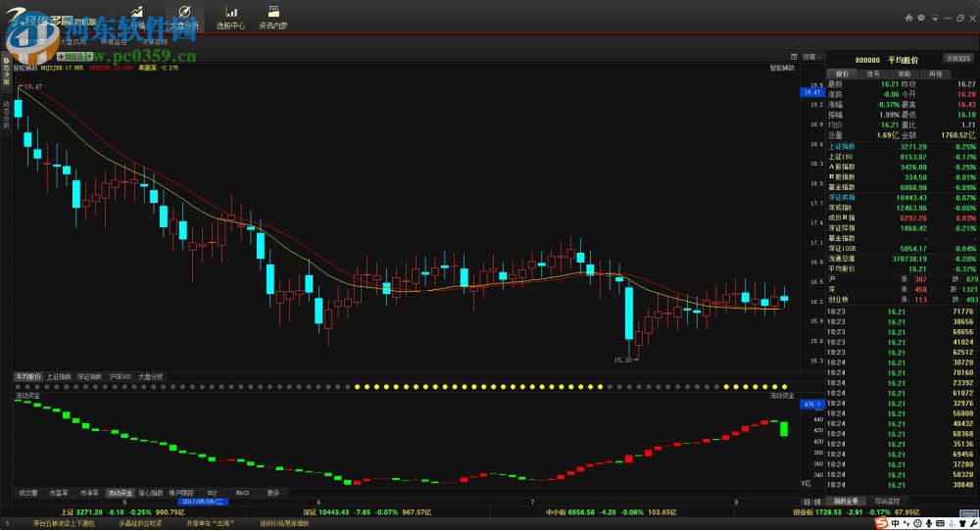
Task: Switch to the 决策矩阵 sub-tab
Action: click(155, 42)
